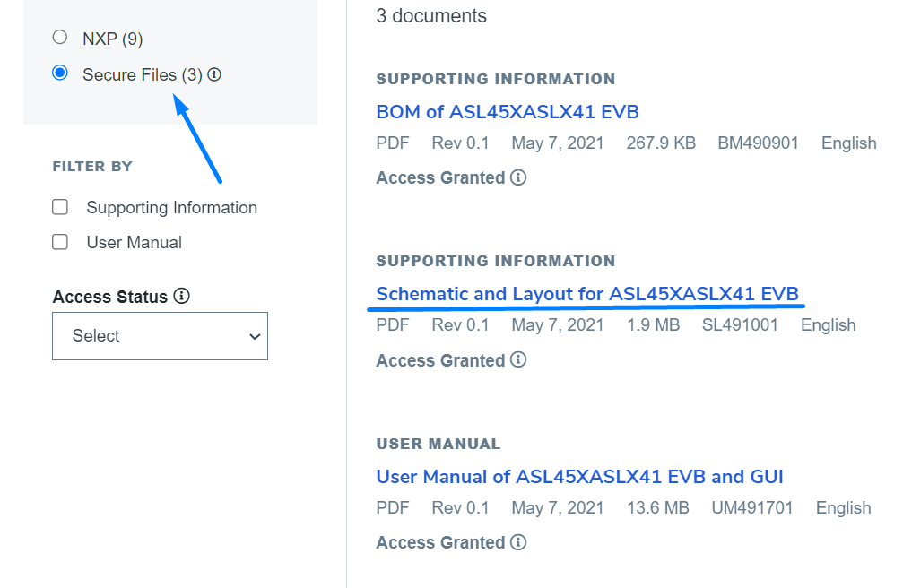Click info icon by Access Granted for BOM document
The image size is (903, 588).
[520, 177]
